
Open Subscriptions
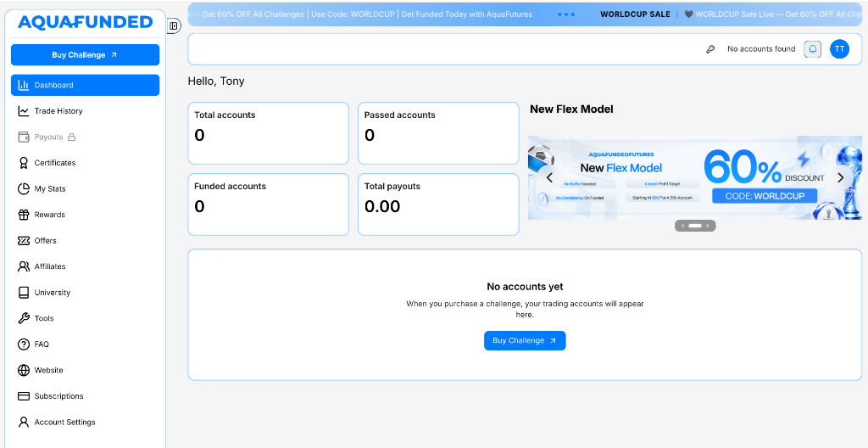coord(86,396)
